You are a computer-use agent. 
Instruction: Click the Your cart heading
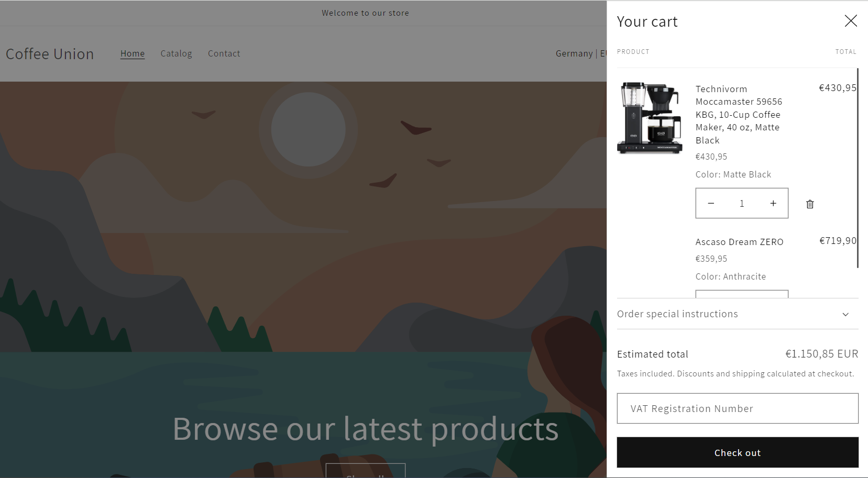click(x=647, y=21)
